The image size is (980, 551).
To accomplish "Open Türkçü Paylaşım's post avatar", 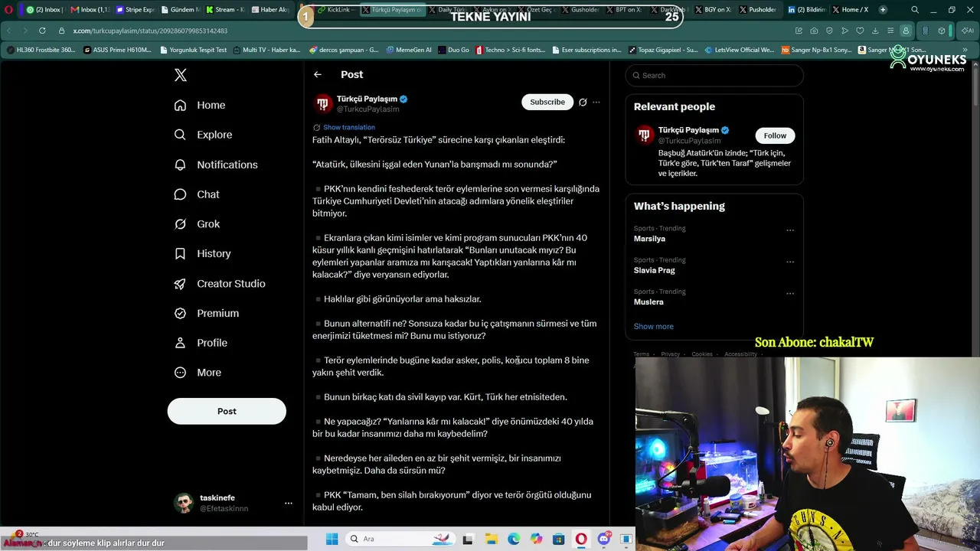I will pos(323,103).
